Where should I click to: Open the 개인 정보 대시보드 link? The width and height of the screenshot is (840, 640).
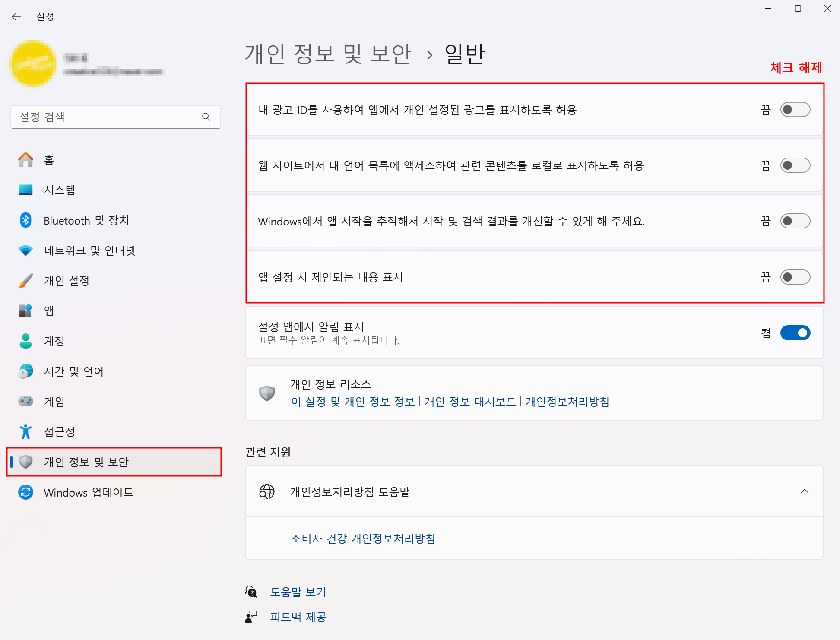470,402
